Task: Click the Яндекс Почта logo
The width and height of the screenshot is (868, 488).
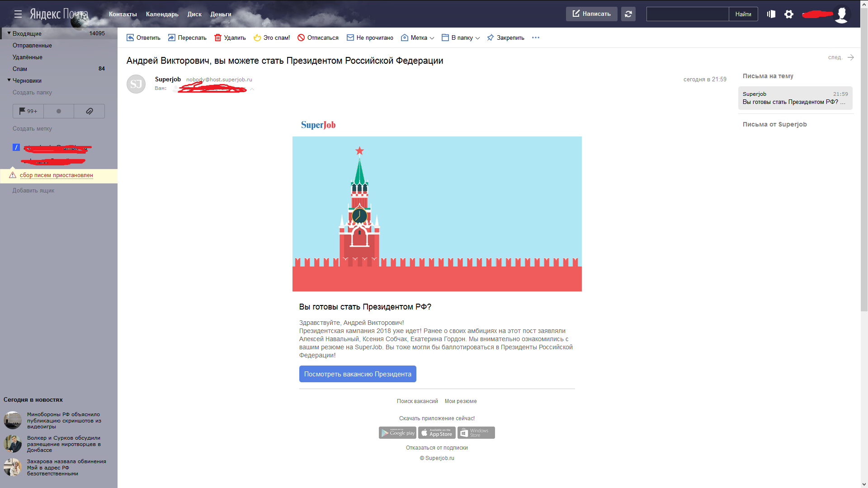Action: (x=59, y=14)
